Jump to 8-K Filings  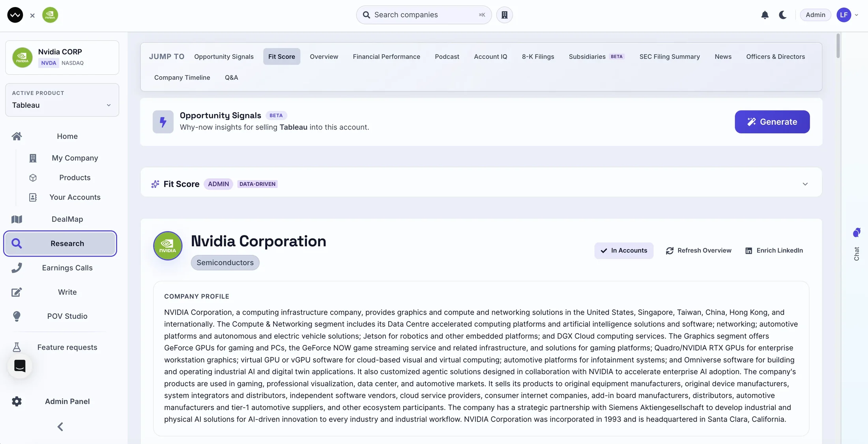click(538, 56)
